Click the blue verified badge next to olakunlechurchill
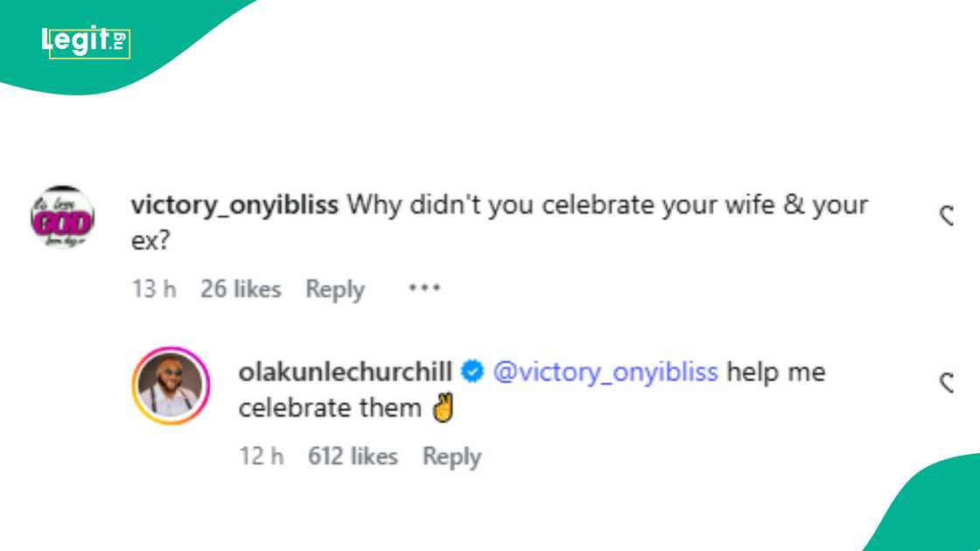Viewport: 980px width, 551px height. 472,371
